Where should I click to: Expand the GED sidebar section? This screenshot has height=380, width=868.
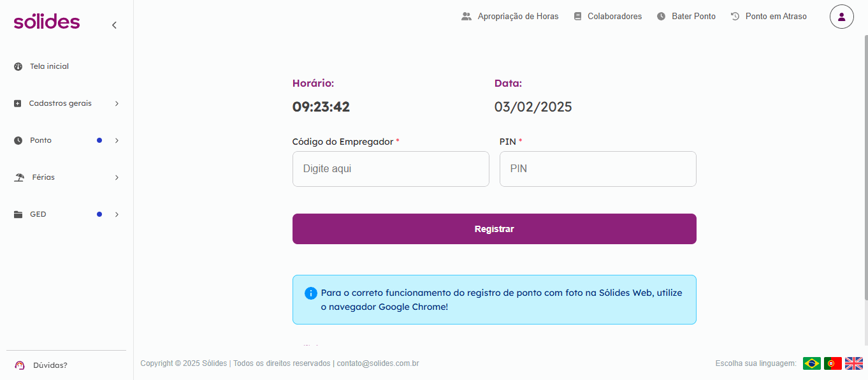click(x=66, y=214)
